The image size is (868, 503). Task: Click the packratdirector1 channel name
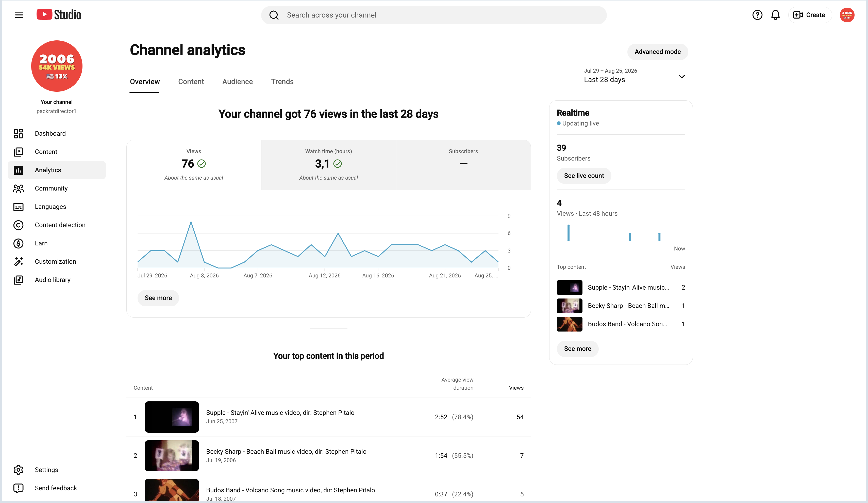tap(57, 111)
